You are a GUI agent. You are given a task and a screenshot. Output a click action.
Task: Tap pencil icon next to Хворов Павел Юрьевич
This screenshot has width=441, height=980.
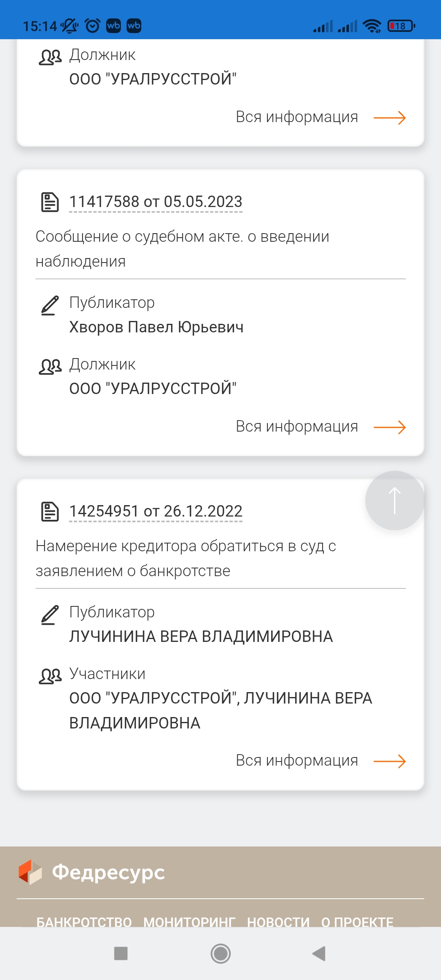[x=50, y=305]
